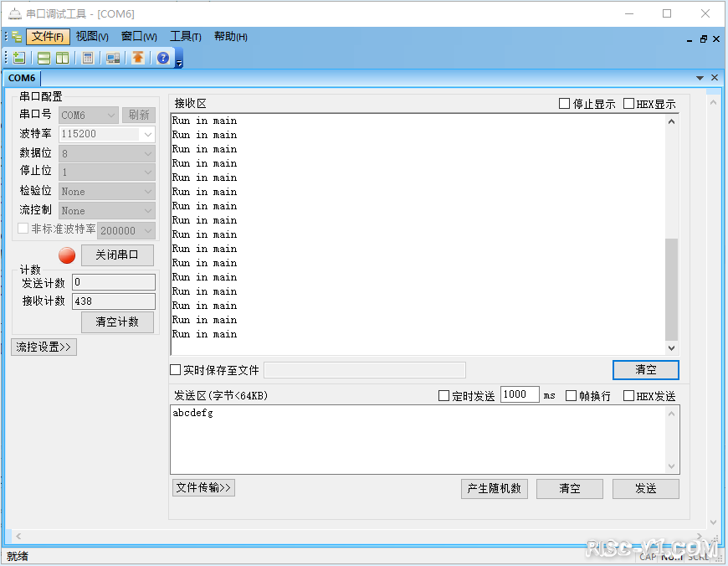Expand 文件传输>> section
The height and width of the screenshot is (566, 728).
(203, 487)
